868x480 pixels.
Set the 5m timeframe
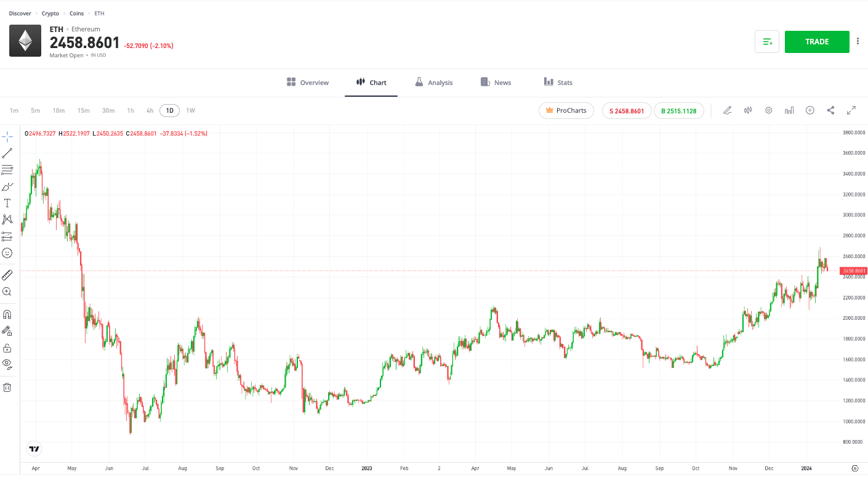coord(36,110)
